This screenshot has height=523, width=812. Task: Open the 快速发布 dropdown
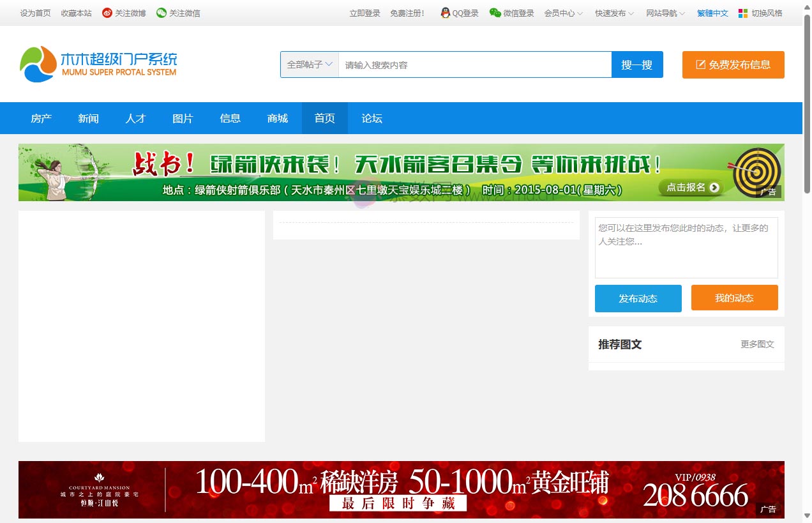point(614,13)
